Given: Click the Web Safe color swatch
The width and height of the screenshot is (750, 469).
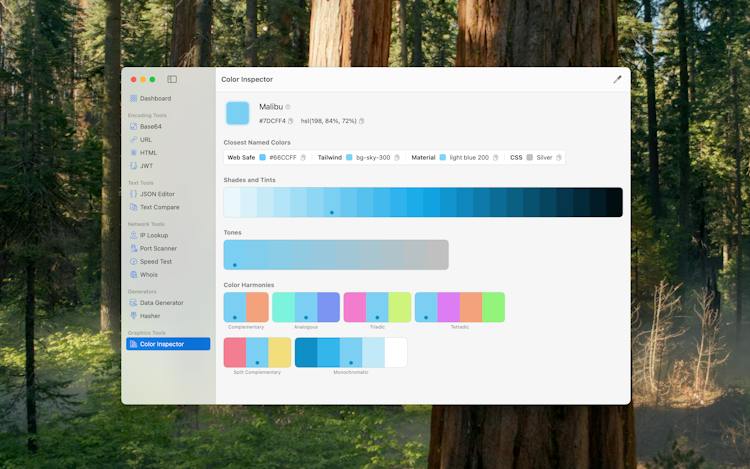Looking at the screenshot, I should tap(263, 157).
